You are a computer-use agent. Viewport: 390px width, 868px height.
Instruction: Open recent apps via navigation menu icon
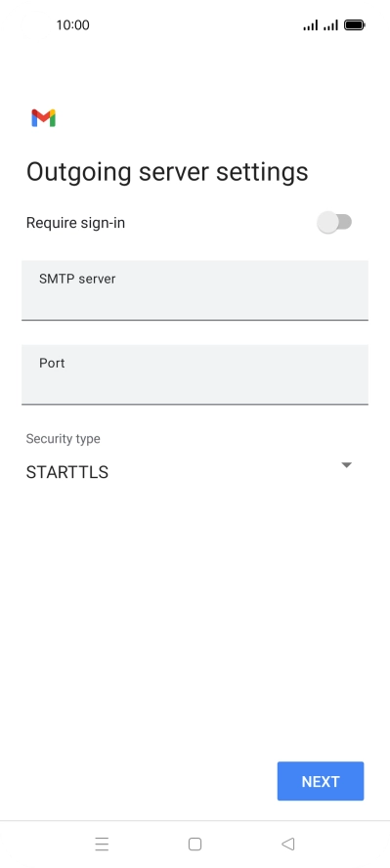point(102,844)
